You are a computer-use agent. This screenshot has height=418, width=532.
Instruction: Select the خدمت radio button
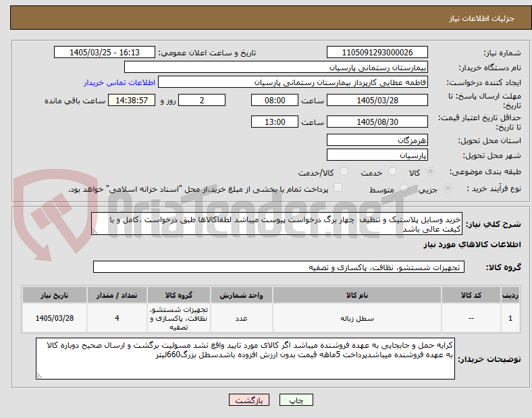click(392, 172)
